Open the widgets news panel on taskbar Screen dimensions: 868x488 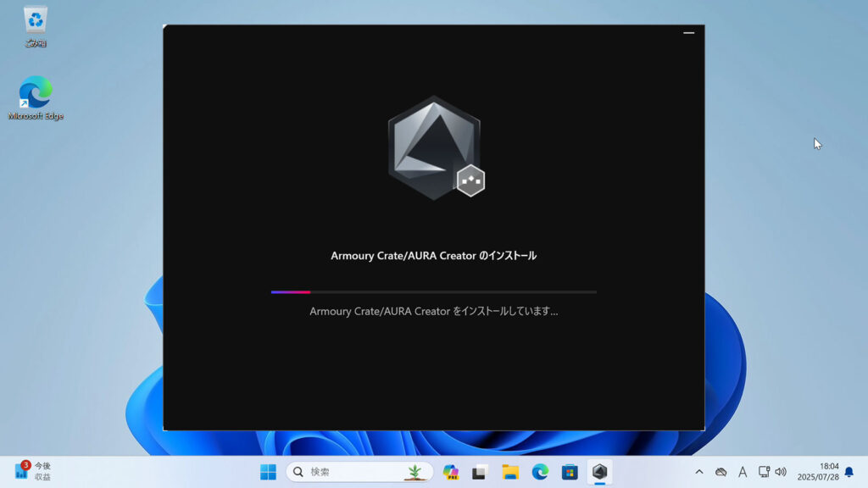33,471
